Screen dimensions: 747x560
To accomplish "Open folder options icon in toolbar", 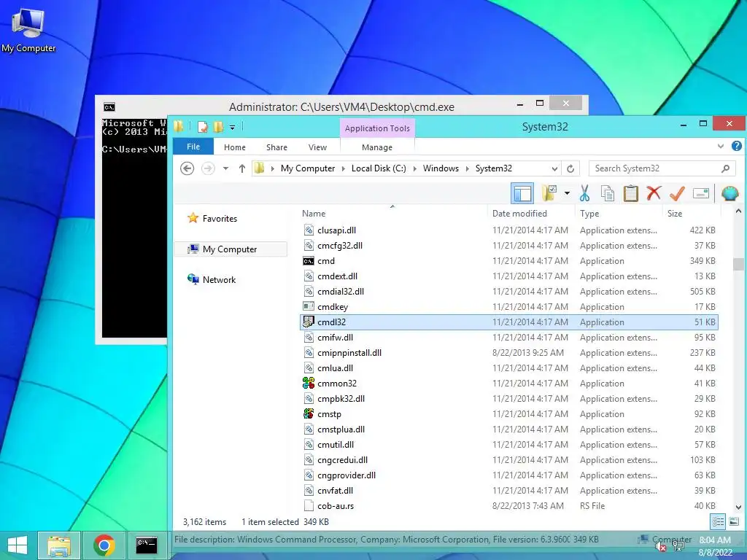I will (549, 193).
